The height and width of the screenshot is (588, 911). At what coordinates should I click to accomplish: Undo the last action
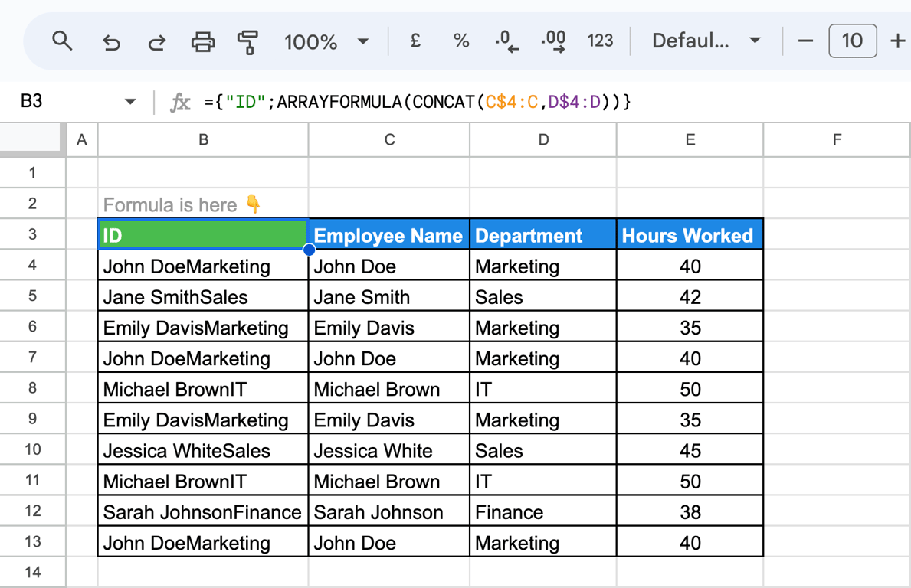[x=111, y=42]
